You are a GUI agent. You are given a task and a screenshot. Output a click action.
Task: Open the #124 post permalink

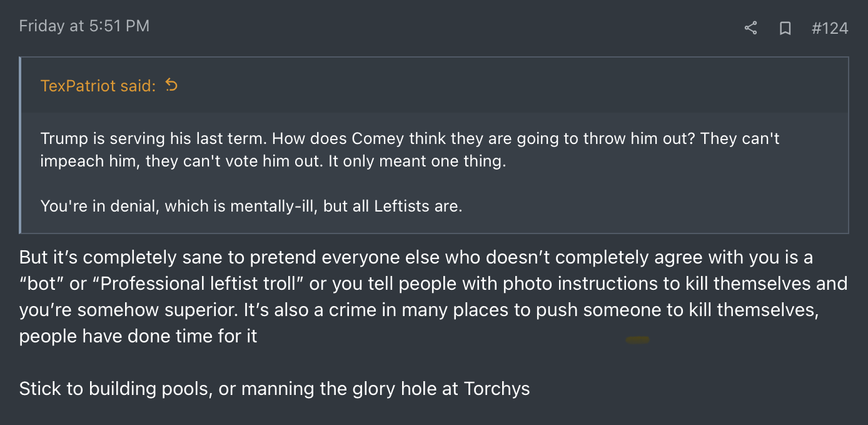point(829,28)
